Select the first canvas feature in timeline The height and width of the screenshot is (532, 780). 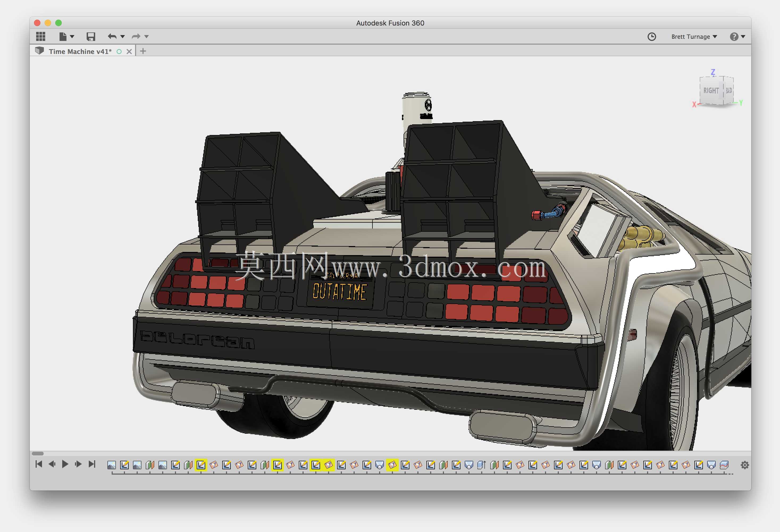point(111,465)
